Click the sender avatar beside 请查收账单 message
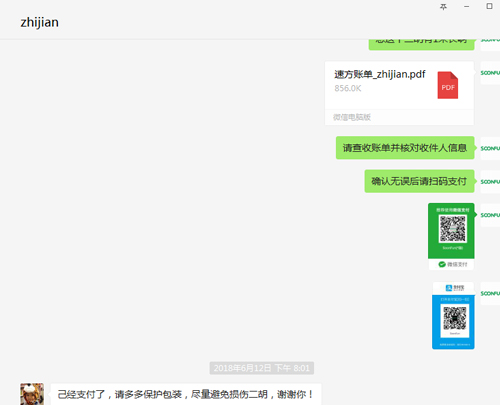This screenshot has width=500, height=405. pyautogui.click(x=490, y=148)
